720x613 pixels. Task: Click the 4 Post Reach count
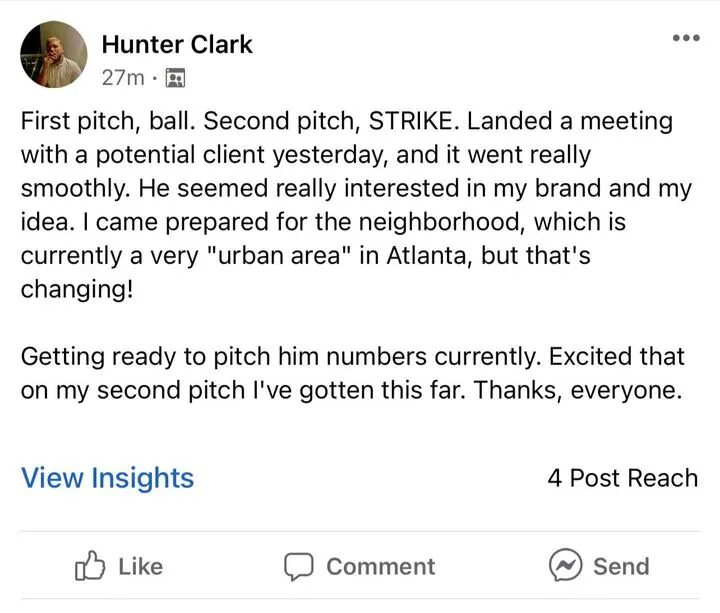point(623,478)
